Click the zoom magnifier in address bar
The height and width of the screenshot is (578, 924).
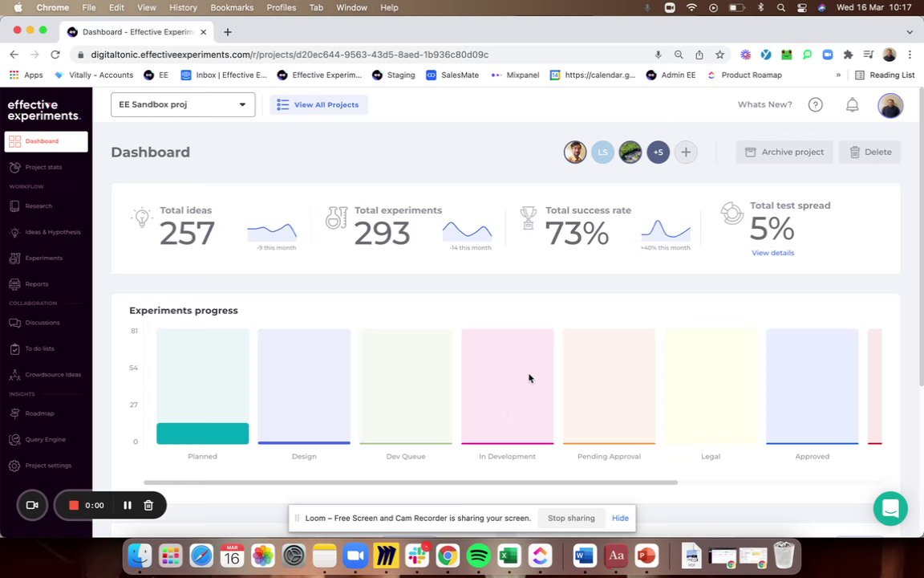(x=679, y=55)
